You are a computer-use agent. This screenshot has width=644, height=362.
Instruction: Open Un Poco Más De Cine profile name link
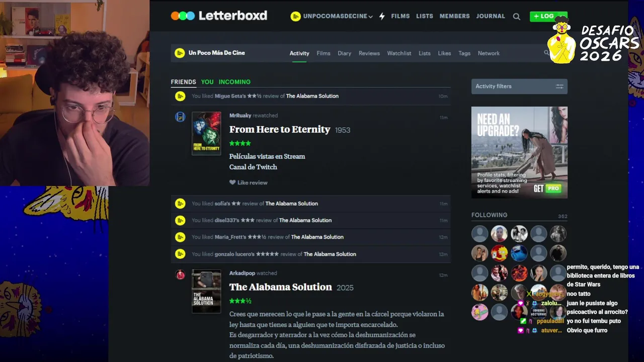pos(217,53)
